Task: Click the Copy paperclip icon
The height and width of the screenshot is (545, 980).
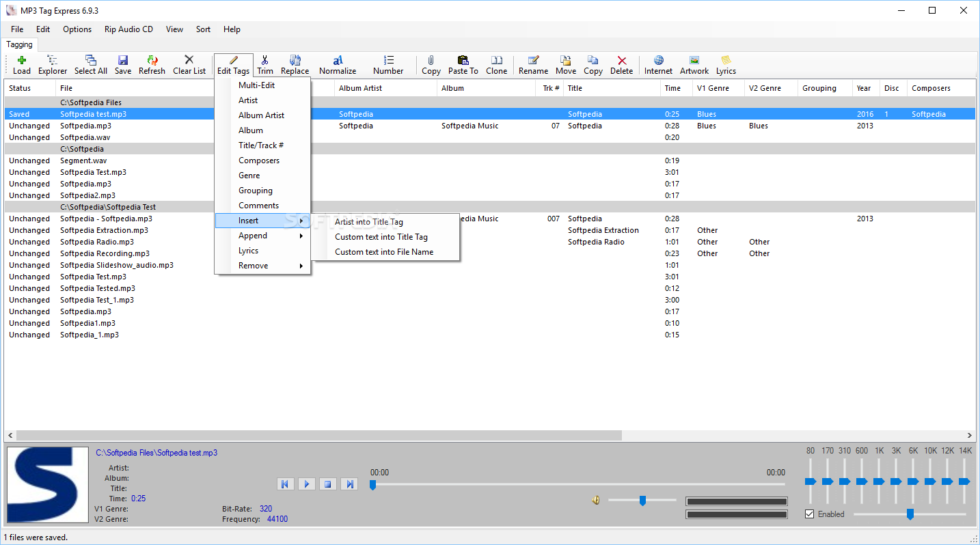Action: [431, 65]
